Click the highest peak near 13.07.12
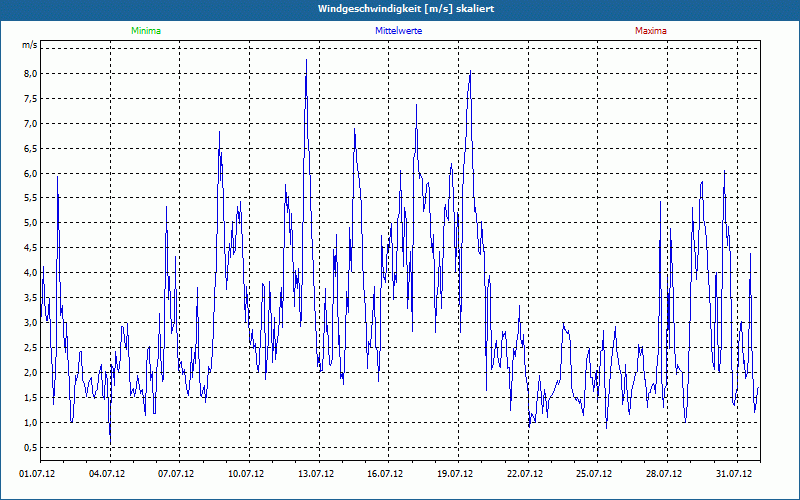The width and height of the screenshot is (800, 500). 306,60
